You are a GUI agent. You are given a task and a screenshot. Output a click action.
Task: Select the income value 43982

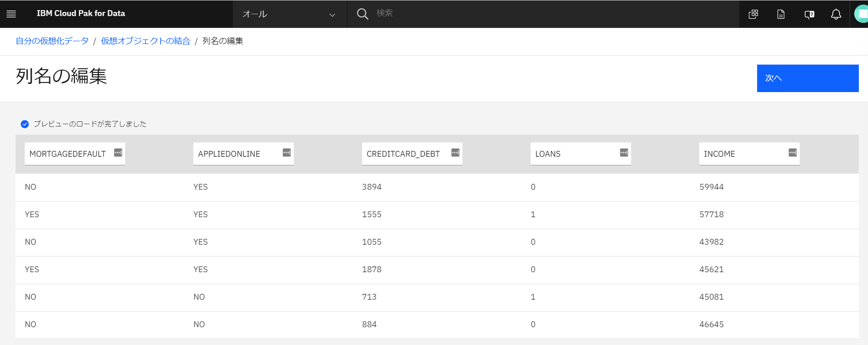click(x=711, y=242)
